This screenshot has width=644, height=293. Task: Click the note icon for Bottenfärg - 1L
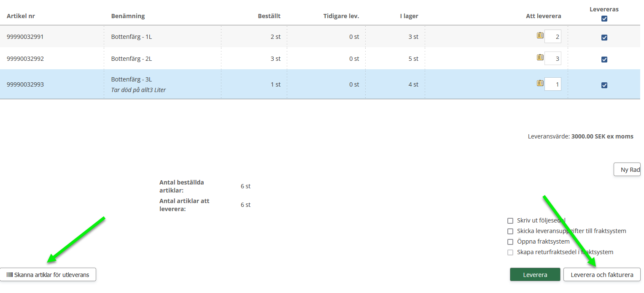tap(540, 35)
